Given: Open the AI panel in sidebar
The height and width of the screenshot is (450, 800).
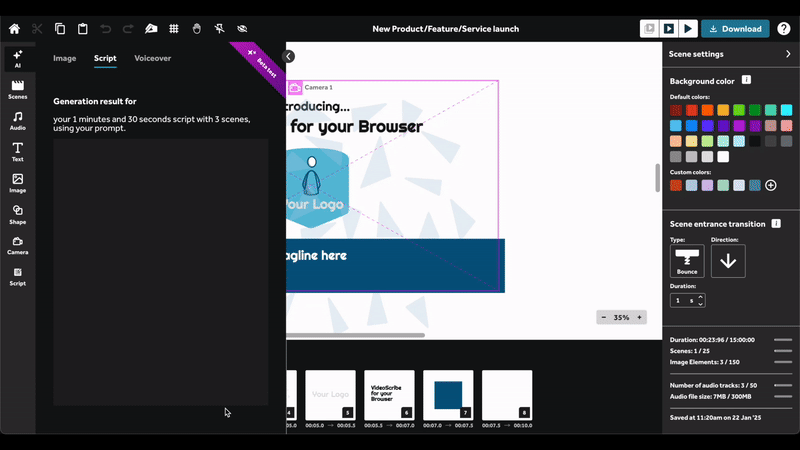Looking at the screenshot, I should click(x=17, y=59).
